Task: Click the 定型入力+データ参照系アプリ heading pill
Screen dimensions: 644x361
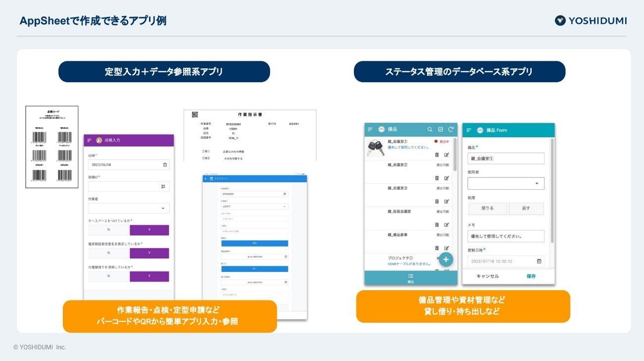Action: click(164, 72)
